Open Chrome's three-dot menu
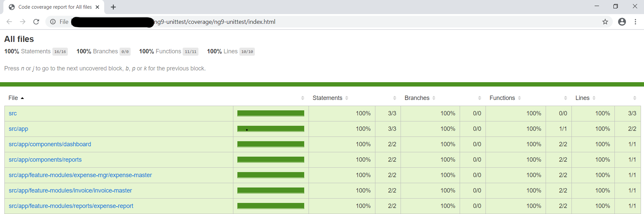The width and height of the screenshot is (644, 214). click(635, 22)
